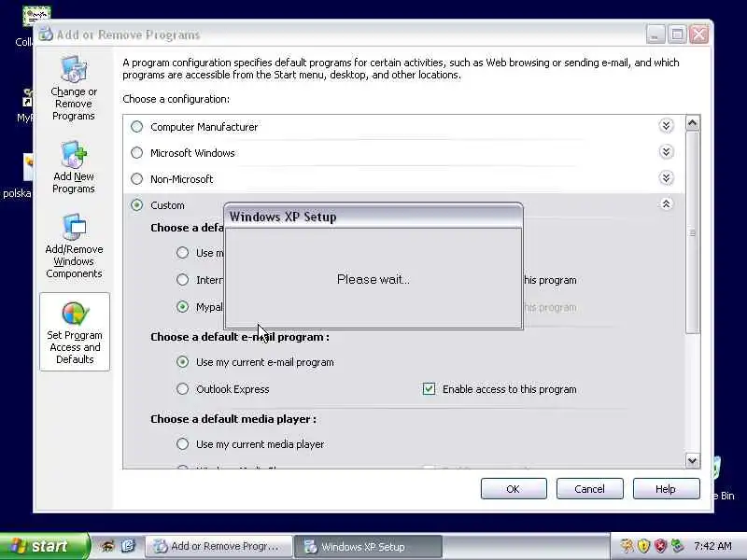
Task: Click Help button
Action: coord(666,489)
